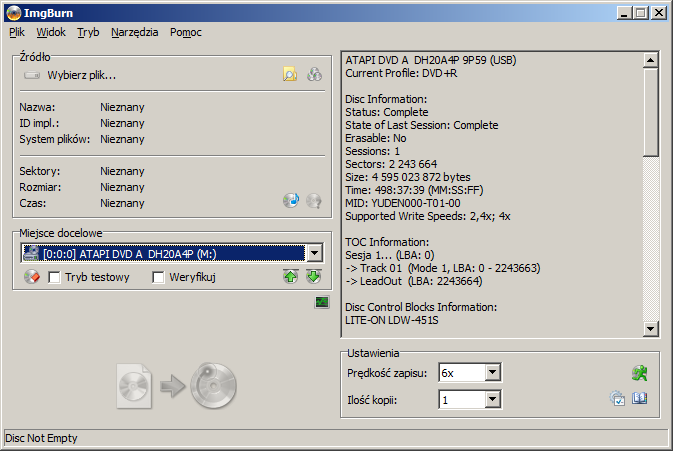673x451 pixels.
Task: Click the erase disc icon near Tryb testowy
Action: coord(32,277)
